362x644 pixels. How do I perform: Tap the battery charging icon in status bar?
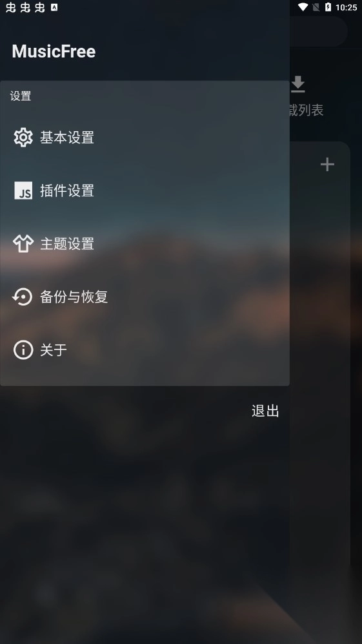click(328, 7)
